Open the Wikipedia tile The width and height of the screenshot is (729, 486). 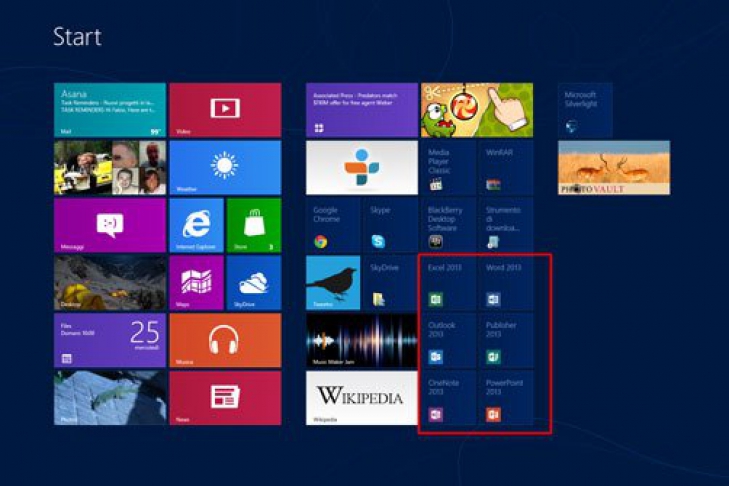pos(361,398)
